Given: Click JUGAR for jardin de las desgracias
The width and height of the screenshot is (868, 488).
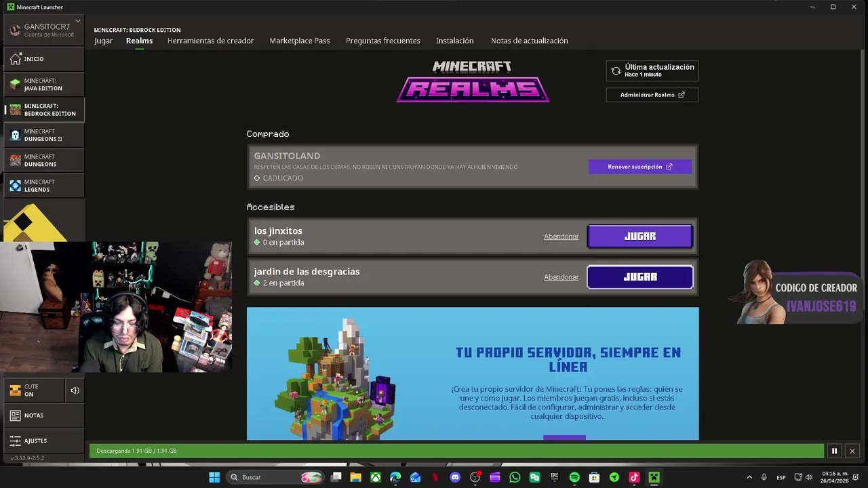Looking at the screenshot, I should (x=640, y=277).
